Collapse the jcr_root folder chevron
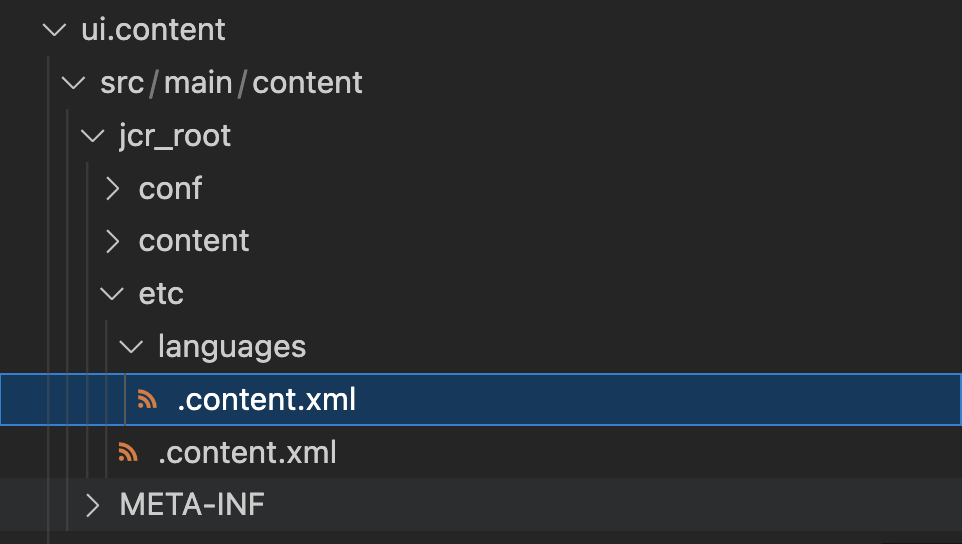Viewport: 962px width, 544px height. coord(92,136)
